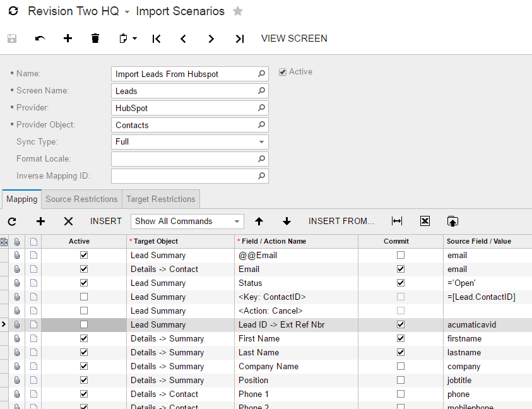Move mapping row down arrow
Screen dimensions: 532x409
point(287,222)
